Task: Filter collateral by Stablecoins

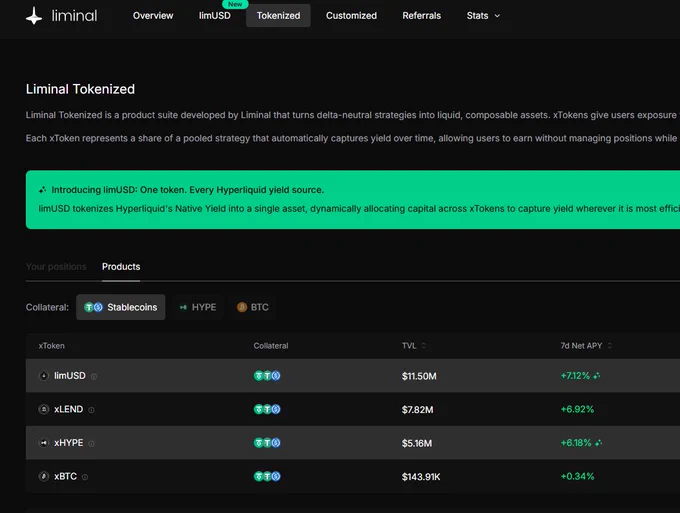Action: [x=121, y=307]
